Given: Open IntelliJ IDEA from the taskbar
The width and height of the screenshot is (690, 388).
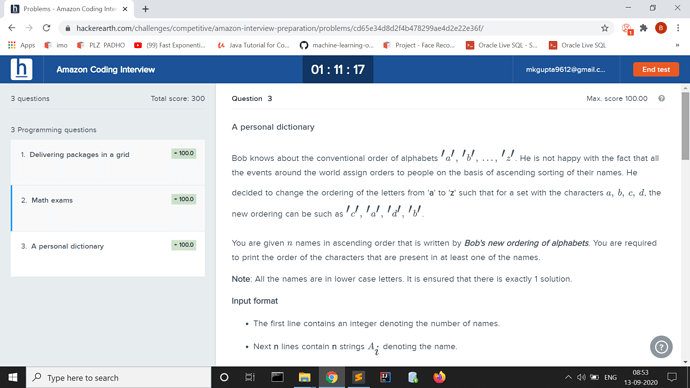Looking at the screenshot, I should coord(385,377).
